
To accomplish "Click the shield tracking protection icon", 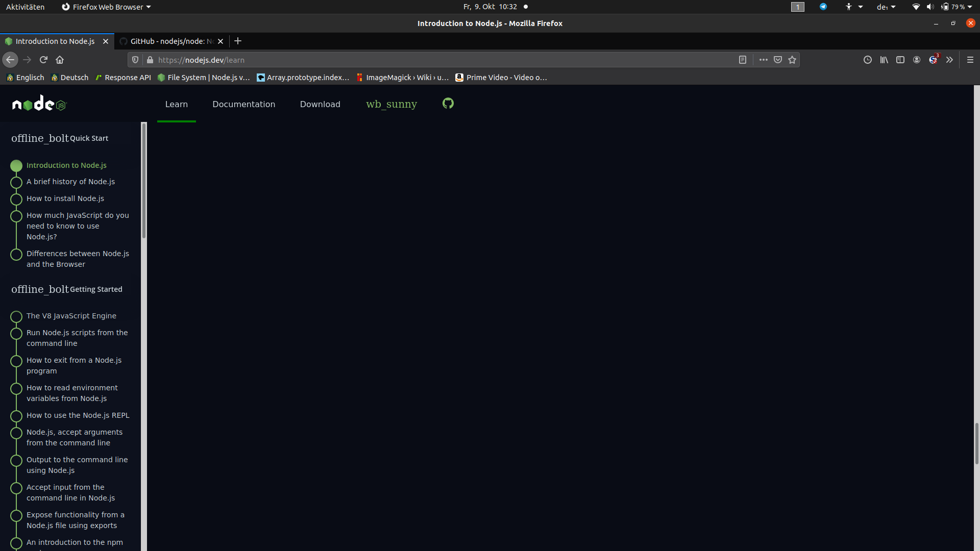I will 135,60.
